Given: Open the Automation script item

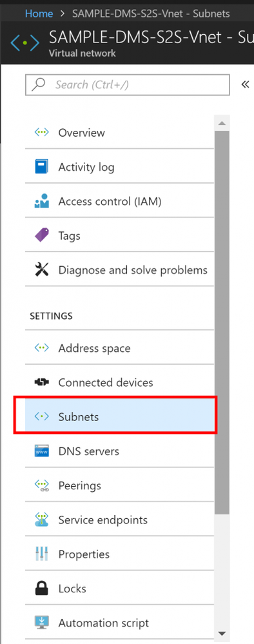Looking at the screenshot, I should tap(120, 623).
